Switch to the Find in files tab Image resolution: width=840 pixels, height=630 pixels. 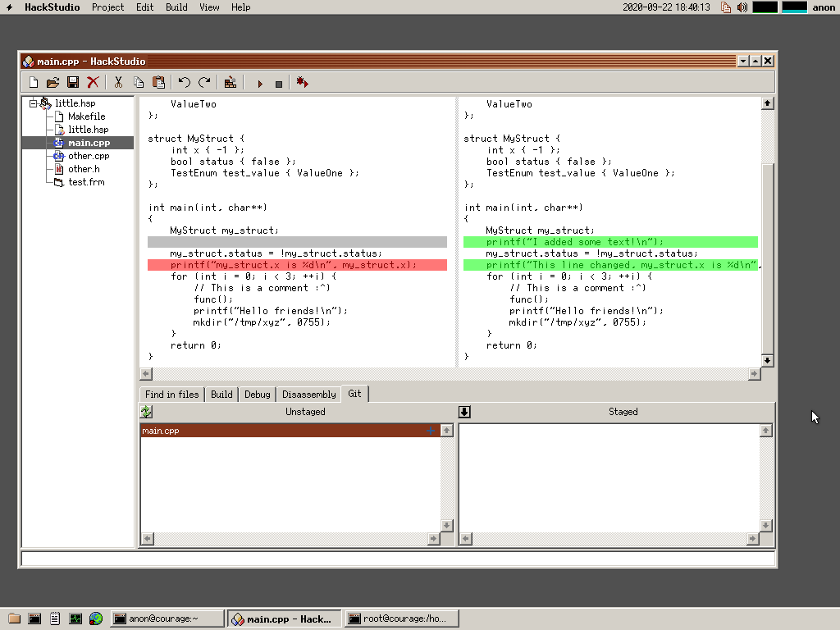[x=172, y=395]
